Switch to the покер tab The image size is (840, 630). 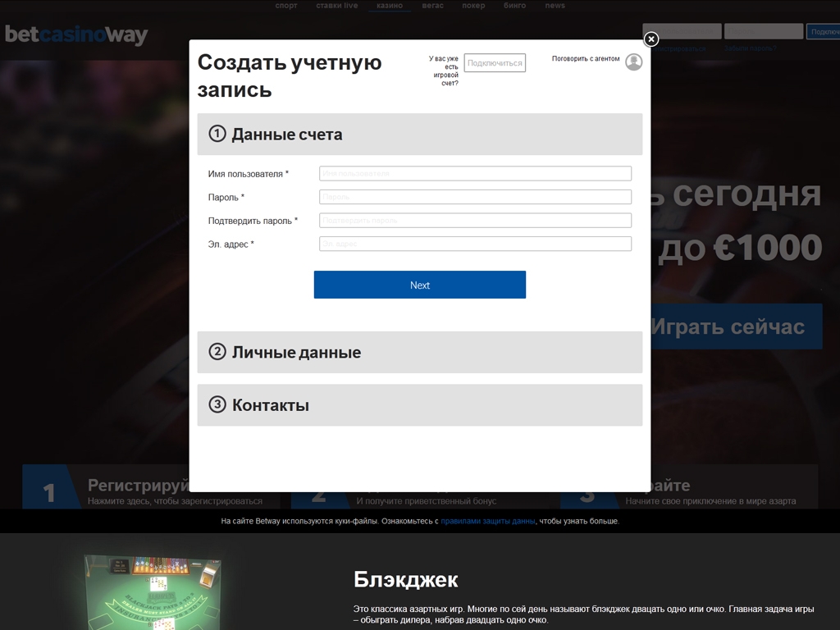click(x=473, y=6)
